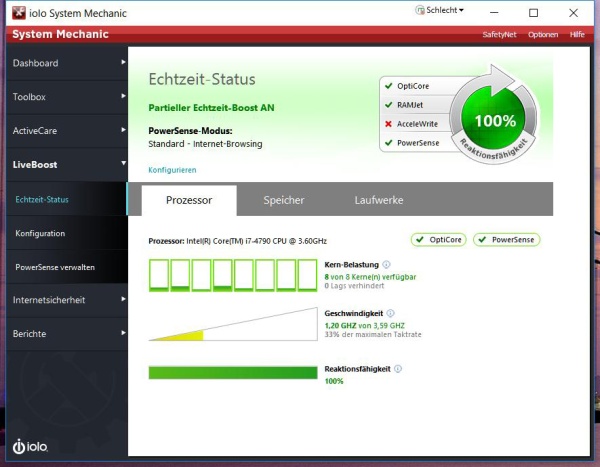Open the info icon next to Kern-Belastung
Image resolution: width=600 pixels, height=467 pixels.
pos(386,265)
